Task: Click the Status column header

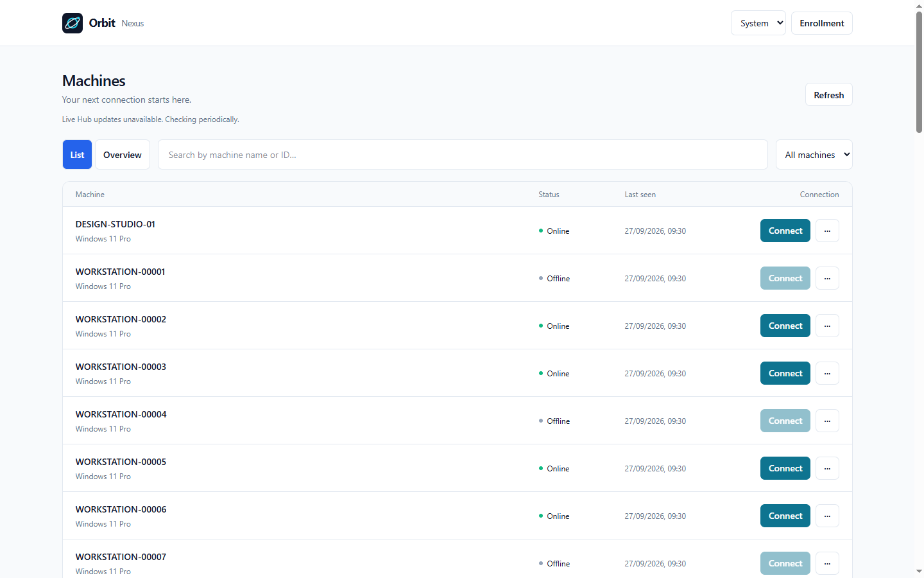Action: click(x=549, y=195)
